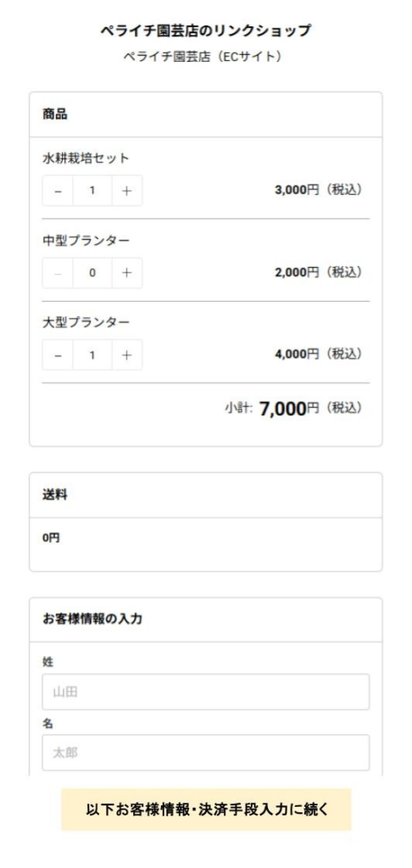
Task: Click the 7,000円 subtotal amount
Action: (289, 409)
